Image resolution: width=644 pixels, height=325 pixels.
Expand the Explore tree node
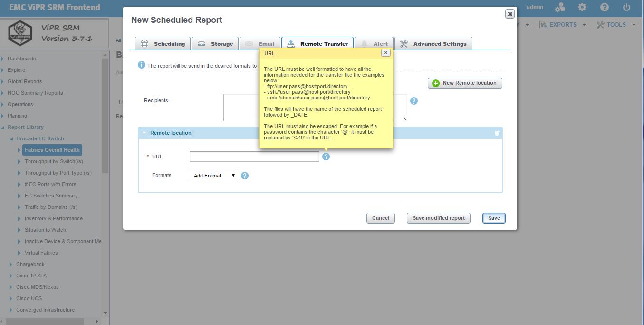[2, 70]
